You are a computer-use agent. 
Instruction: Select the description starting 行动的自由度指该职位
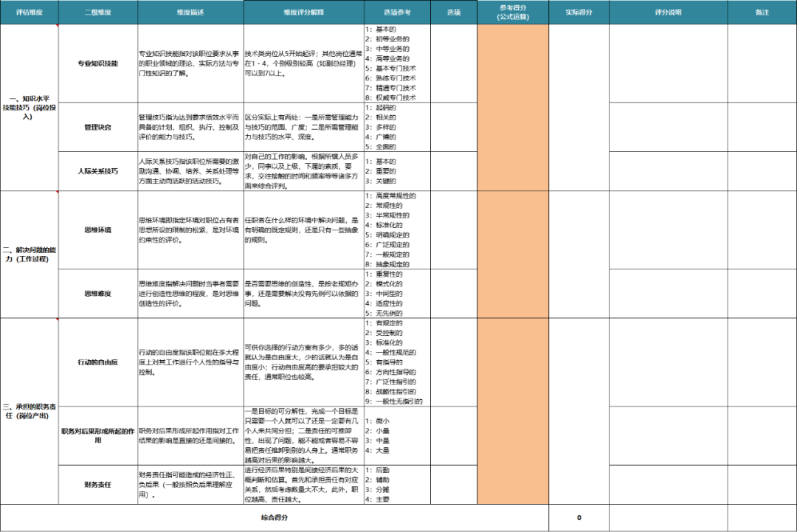coord(190,362)
